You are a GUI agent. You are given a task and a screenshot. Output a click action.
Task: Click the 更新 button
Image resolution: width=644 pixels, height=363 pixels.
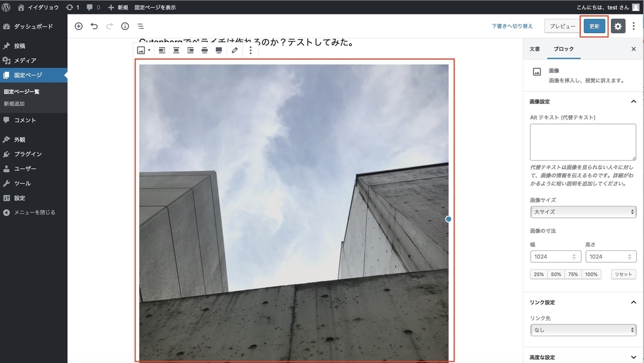click(595, 26)
